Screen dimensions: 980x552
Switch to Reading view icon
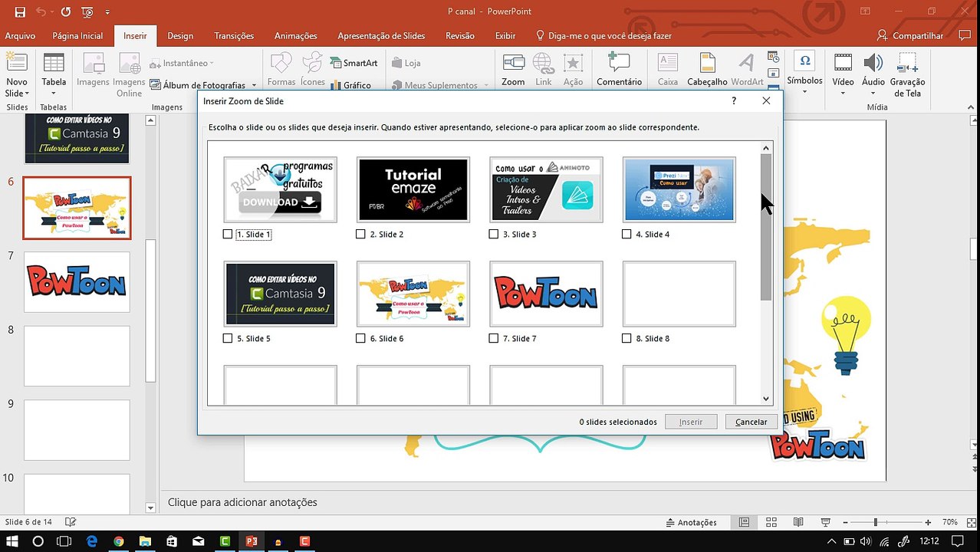pos(798,522)
